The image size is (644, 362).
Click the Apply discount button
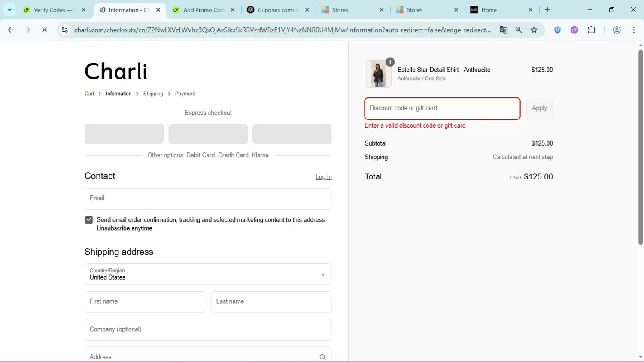click(x=539, y=108)
